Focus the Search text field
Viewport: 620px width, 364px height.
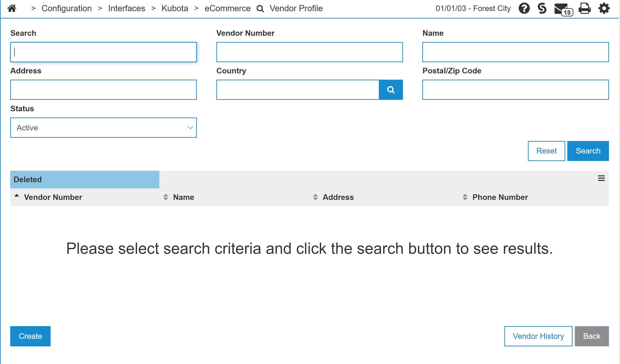point(103,52)
